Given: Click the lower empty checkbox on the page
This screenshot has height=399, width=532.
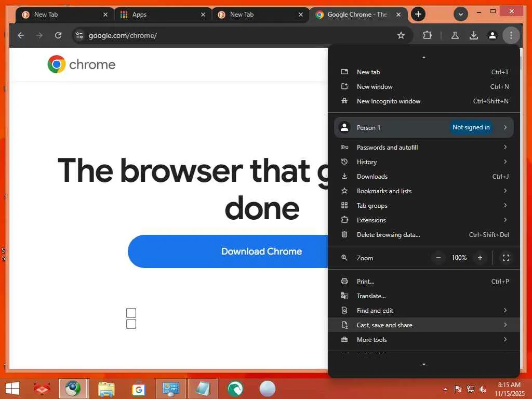Looking at the screenshot, I should click(131, 324).
